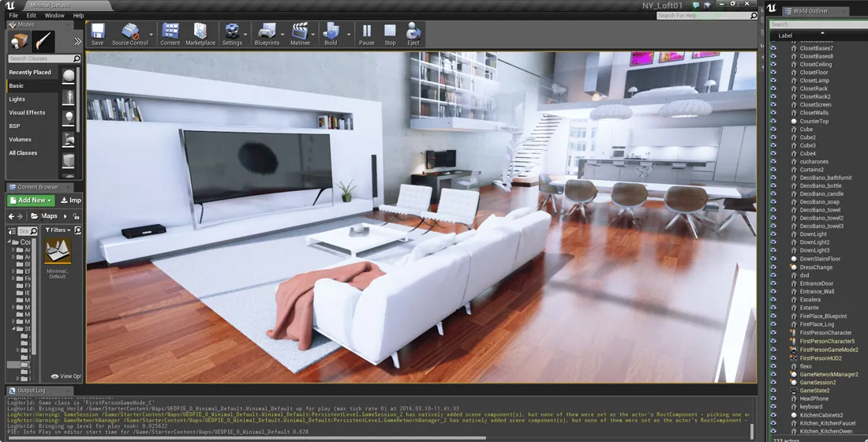Focus the World Outliner search field

tap(818, 24)
